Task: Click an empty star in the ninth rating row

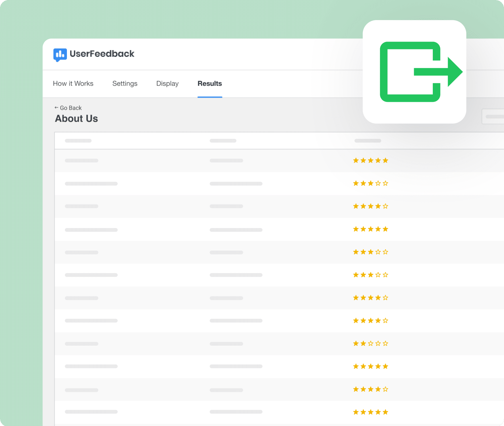Action: [378, 343]
